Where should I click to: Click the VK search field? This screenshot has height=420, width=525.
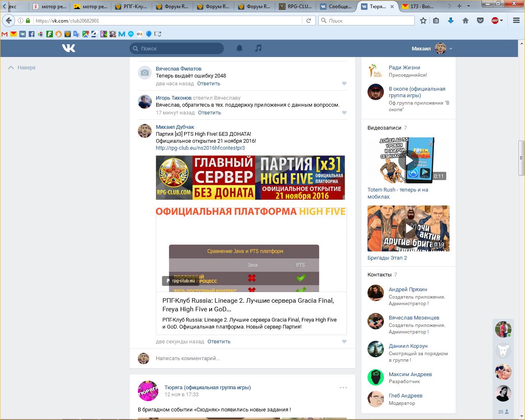point(177,48)
